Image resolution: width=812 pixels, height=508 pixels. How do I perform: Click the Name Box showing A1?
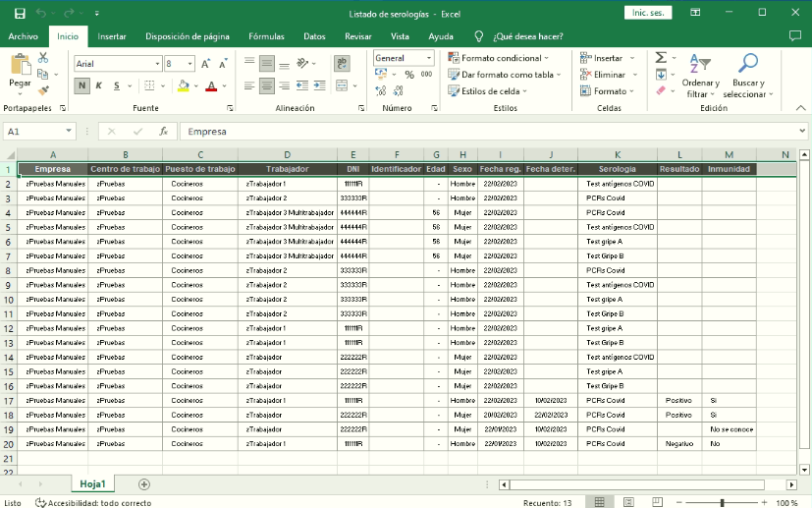click(x=34, y=131)
